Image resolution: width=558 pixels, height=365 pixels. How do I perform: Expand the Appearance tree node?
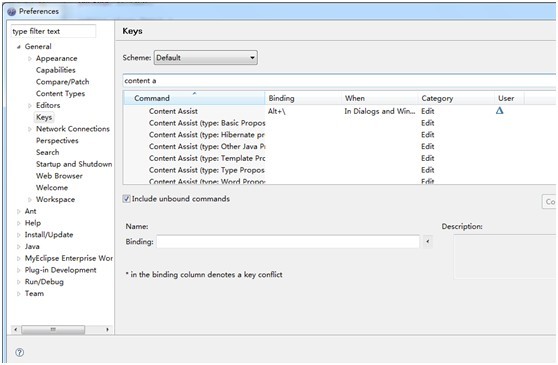click(x=30, y=58)
